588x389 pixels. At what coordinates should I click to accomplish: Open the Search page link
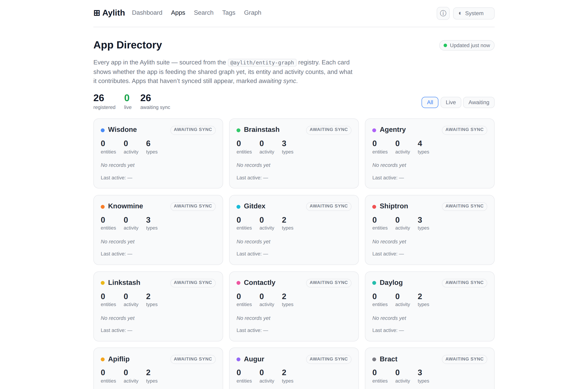coord(204,13)
